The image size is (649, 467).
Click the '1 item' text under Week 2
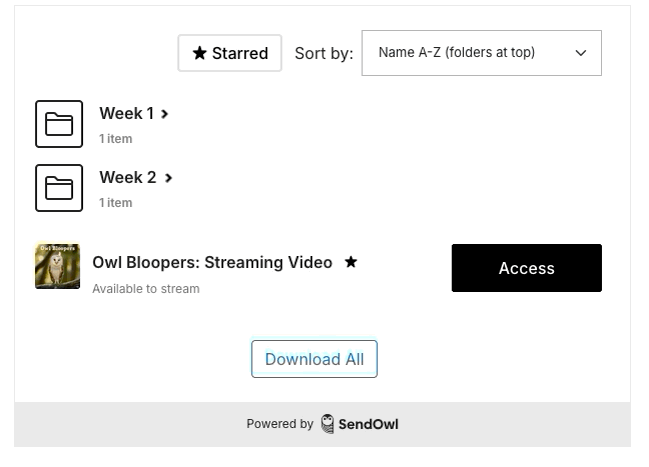tap(115, 203)
